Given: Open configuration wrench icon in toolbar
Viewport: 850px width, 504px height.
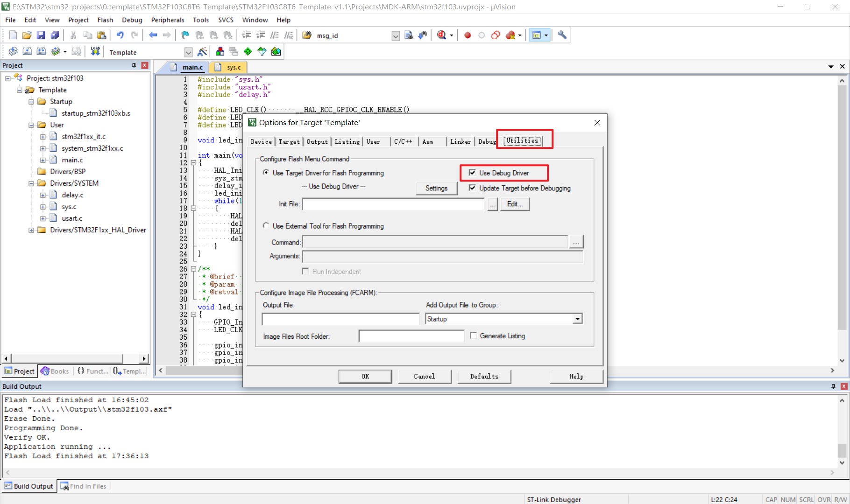Looking at the screenshot, I should tap(562, 35).
